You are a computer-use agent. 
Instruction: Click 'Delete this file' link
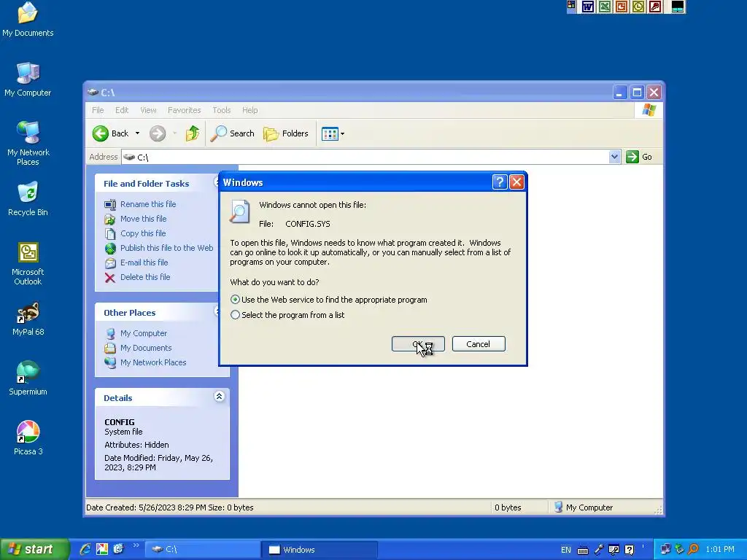145,276
